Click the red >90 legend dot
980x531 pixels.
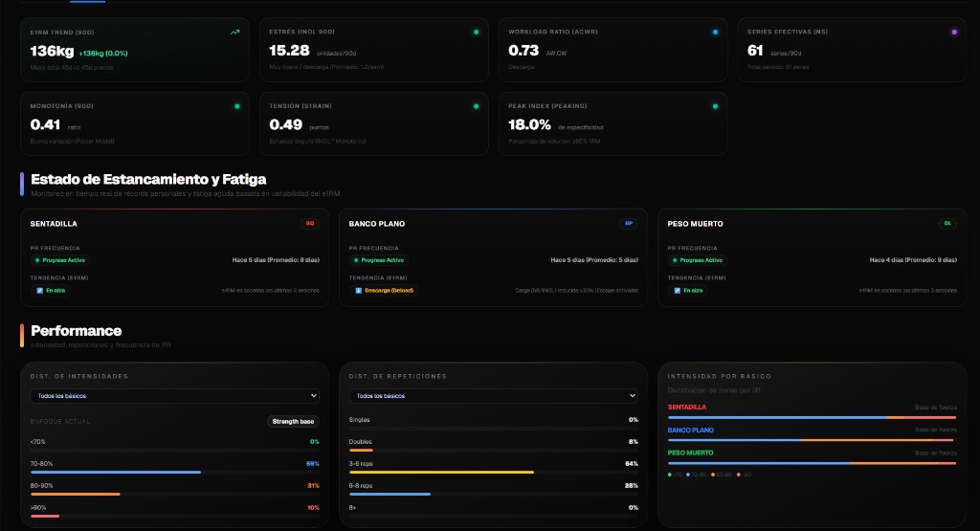pos(739,475)
